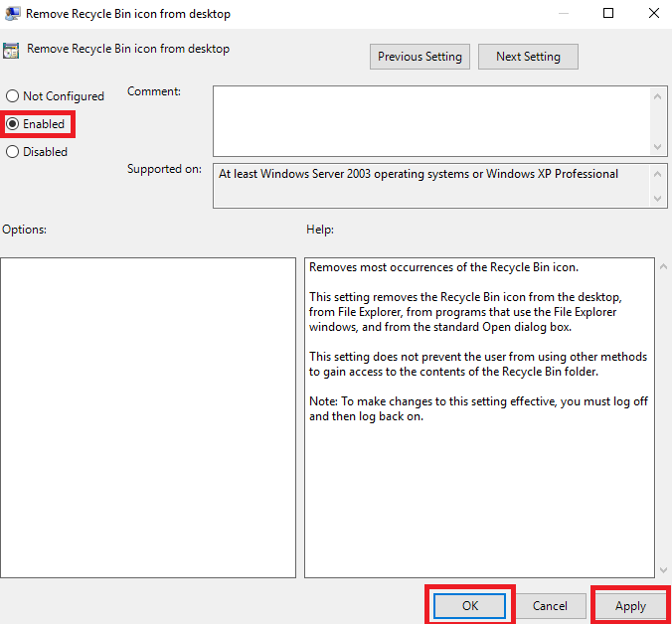The width and height of the screenshot is (672, 624).
Task: Click inside the Comment text box
Action: coord(432,121)
